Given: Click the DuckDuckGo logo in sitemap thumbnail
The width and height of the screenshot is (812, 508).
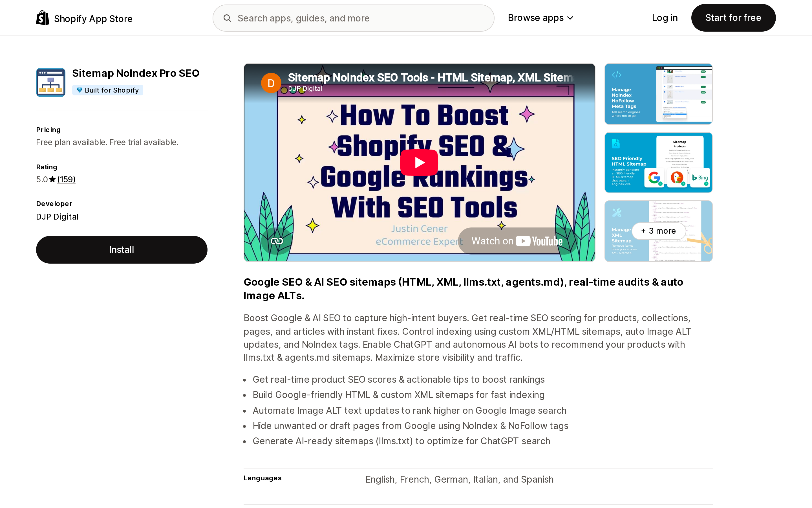Looking at the screenshot, I should pos(677,178).
